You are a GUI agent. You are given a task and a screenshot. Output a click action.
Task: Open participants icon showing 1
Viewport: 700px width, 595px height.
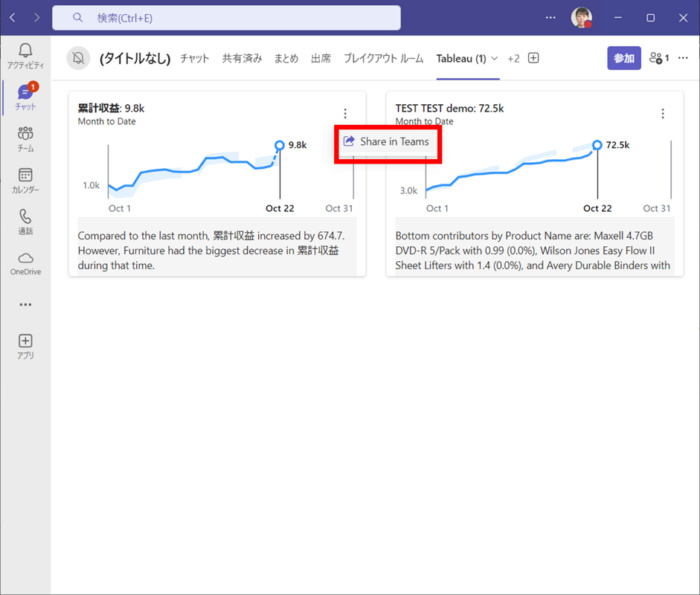(x=659, y=58)
